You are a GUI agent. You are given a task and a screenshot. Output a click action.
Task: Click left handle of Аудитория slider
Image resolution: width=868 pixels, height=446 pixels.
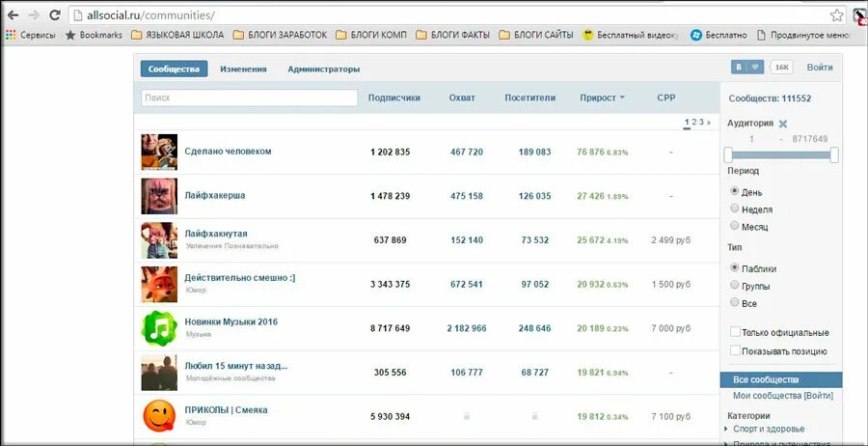tap(728, 155)
